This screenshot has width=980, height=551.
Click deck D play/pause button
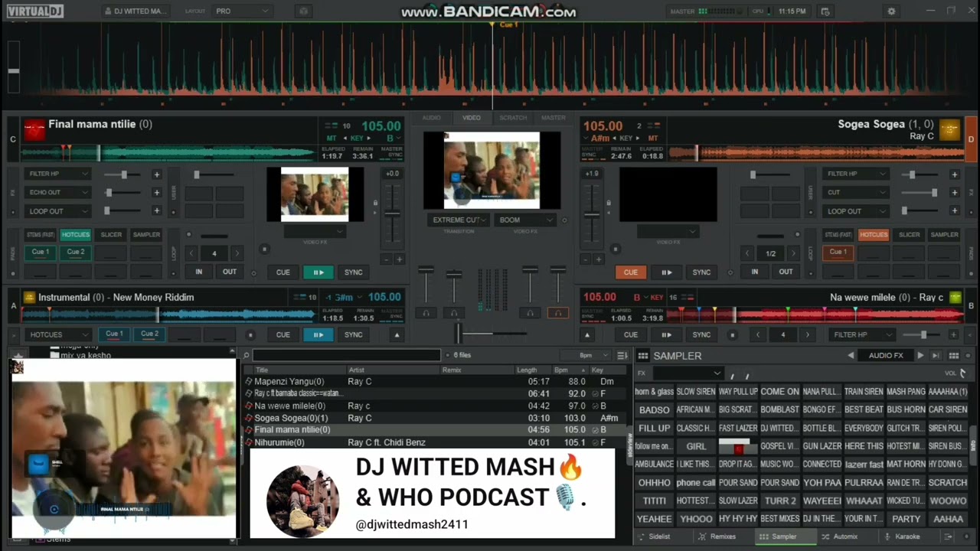666,272
